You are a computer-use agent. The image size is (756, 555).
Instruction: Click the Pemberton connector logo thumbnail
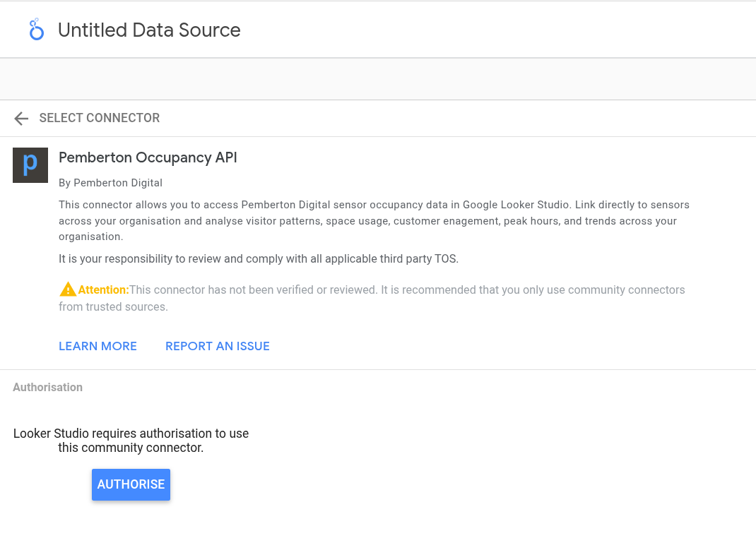(30, 165)
